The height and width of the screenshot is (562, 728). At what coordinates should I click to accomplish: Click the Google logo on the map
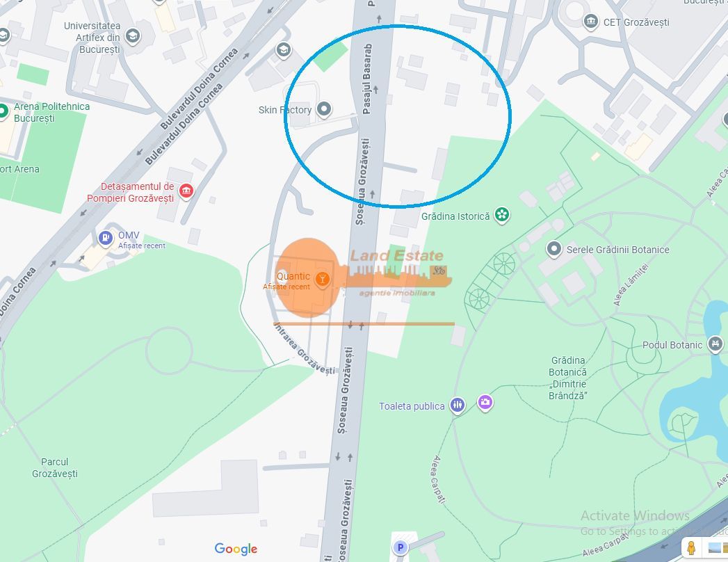(x=236, y=549)
